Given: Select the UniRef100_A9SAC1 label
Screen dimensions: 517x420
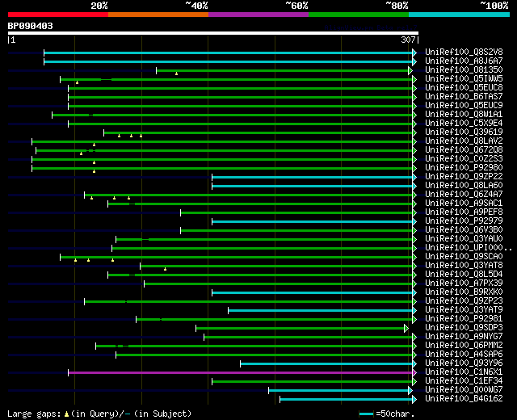Looking at the screenshot, I should 464,204.
